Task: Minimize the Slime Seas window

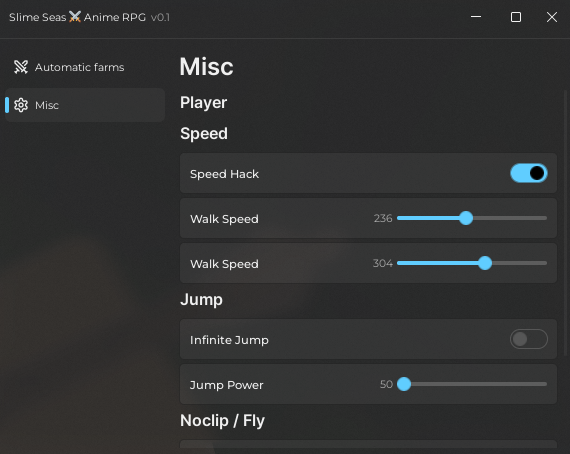Action: tap(476, 17)
